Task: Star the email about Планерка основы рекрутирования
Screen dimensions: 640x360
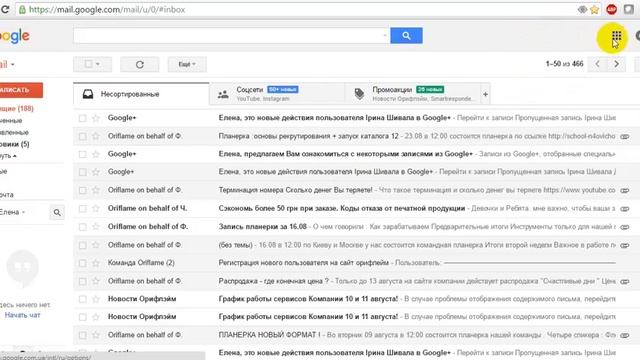Action: [96, 136]
